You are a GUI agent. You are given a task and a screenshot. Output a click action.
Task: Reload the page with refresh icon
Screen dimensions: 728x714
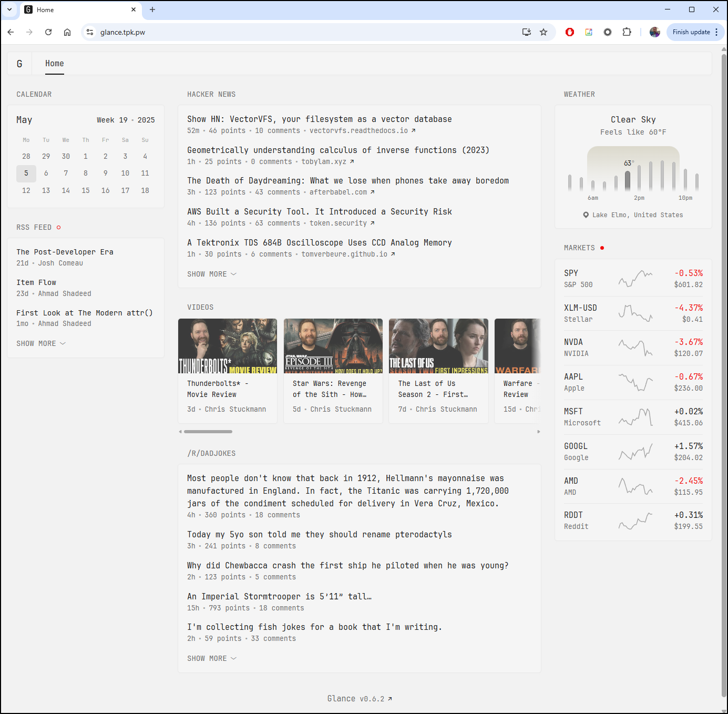(x=48, y=32)
